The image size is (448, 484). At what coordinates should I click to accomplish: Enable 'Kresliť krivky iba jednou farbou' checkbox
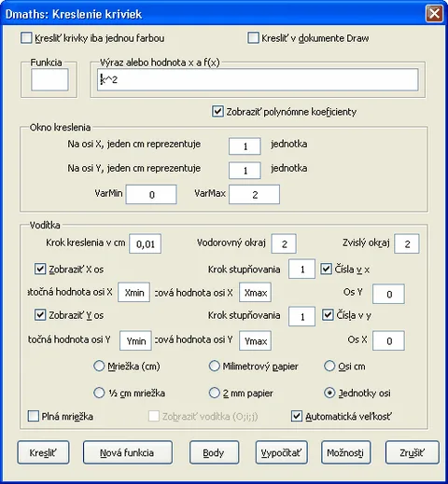point(26,38)
